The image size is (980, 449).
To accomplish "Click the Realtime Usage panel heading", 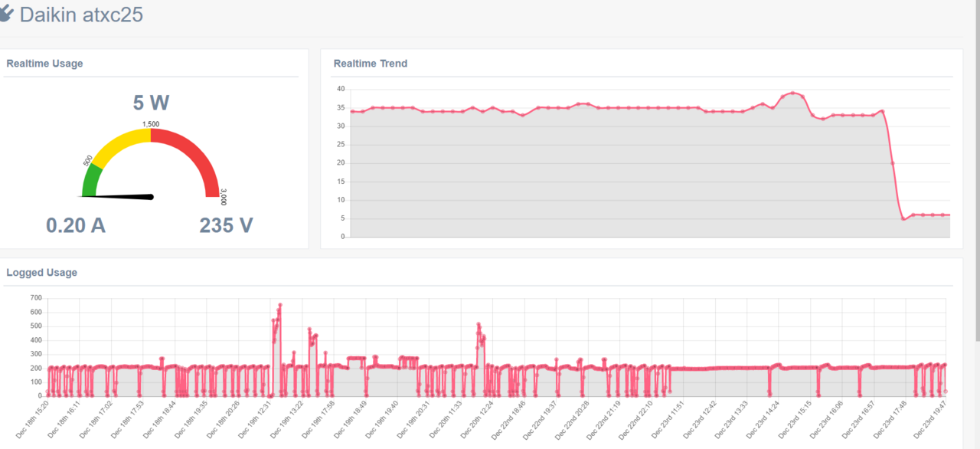I will [x=44, y=64].
